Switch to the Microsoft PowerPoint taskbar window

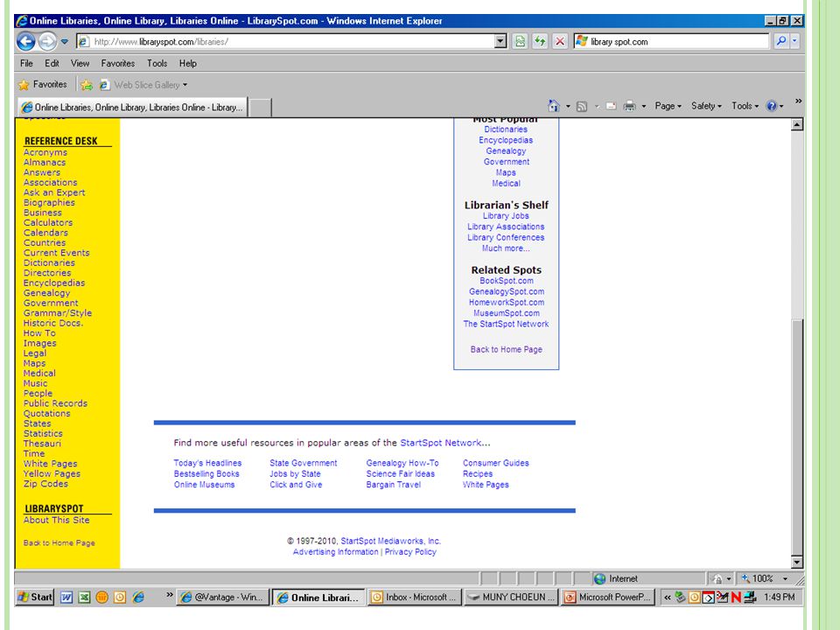[x=607, y=598]
